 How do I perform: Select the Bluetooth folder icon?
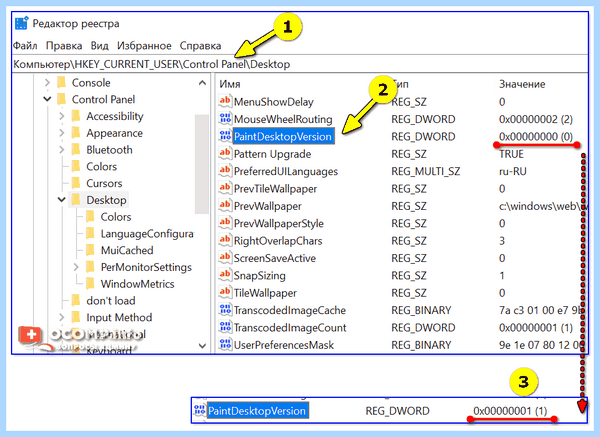76,150
